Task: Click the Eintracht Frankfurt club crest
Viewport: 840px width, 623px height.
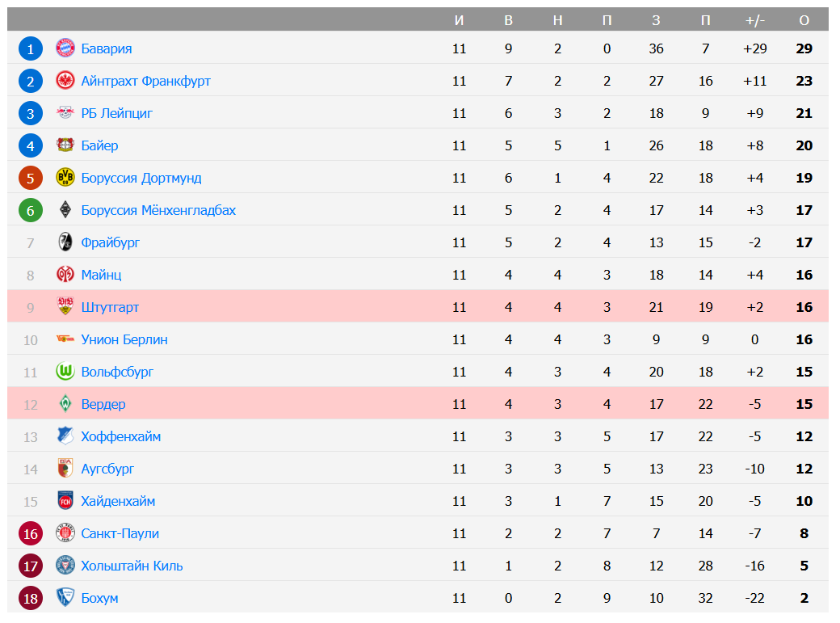Action: pyautogui.click(x=65, y=81)
